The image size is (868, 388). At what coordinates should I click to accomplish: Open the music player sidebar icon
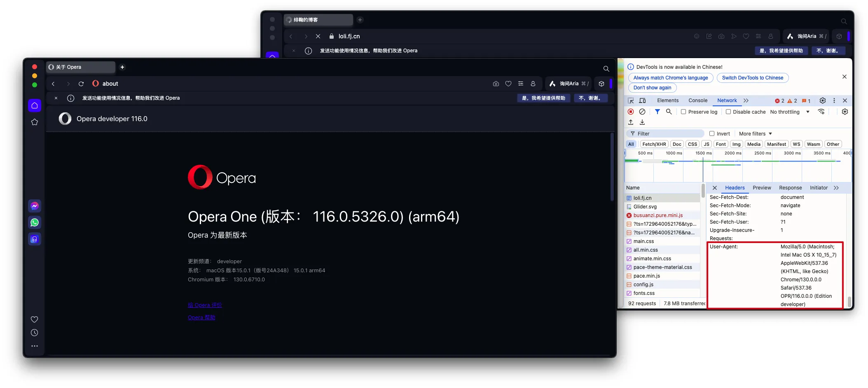pyautogui.click(x=35, y=239)
